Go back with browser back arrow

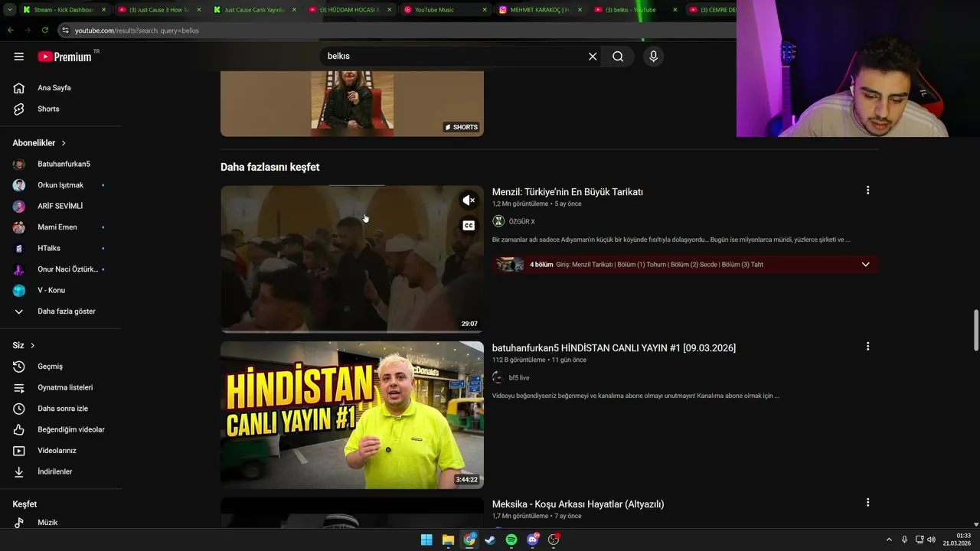10,30
